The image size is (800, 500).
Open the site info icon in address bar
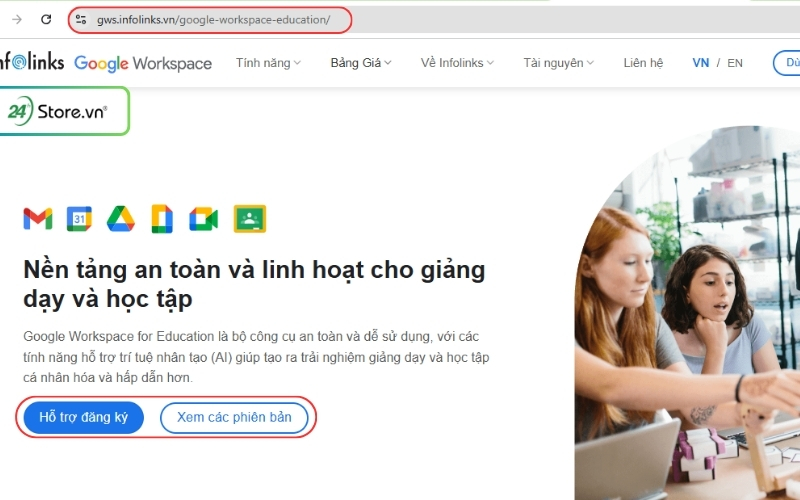[x=81, y=19]
